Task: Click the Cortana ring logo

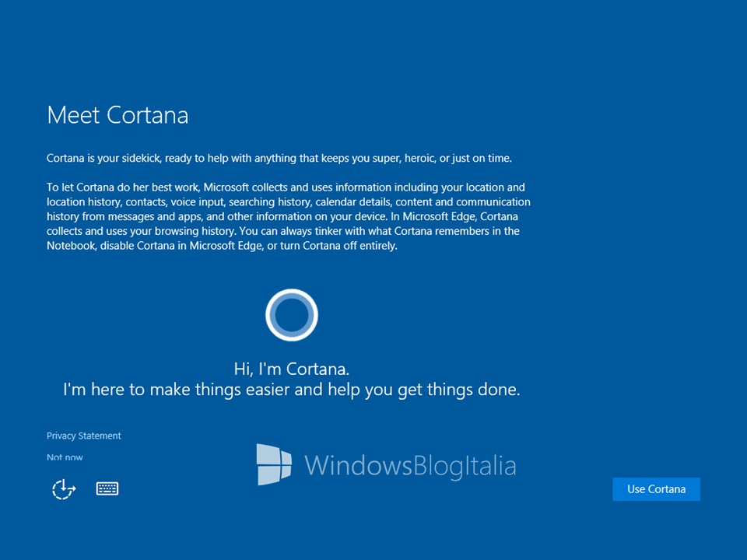Action: [x=292, y=315]
